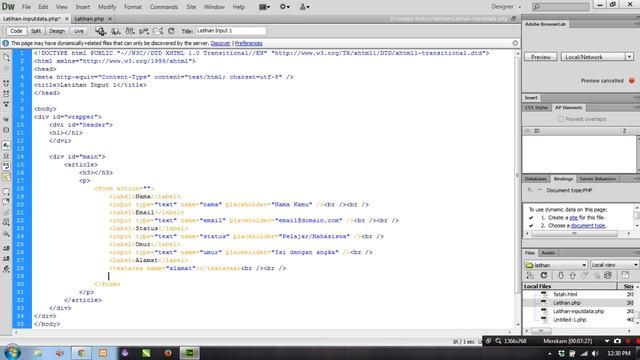Click Put files up-arrow icon

(x=572, y=276)
